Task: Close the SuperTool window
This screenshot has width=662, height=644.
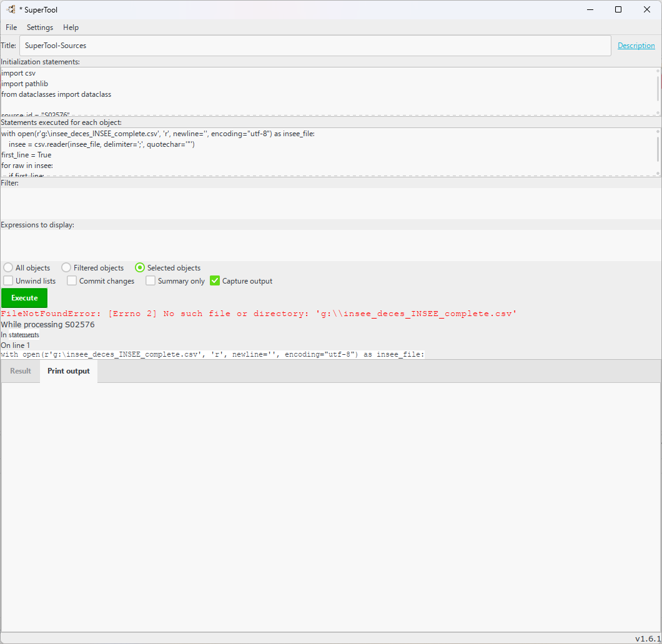Action: click(x=647, y=9)
